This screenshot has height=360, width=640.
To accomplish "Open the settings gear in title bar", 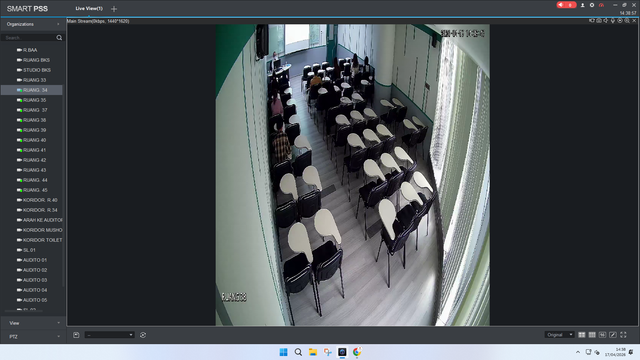I will click(591, 5).
